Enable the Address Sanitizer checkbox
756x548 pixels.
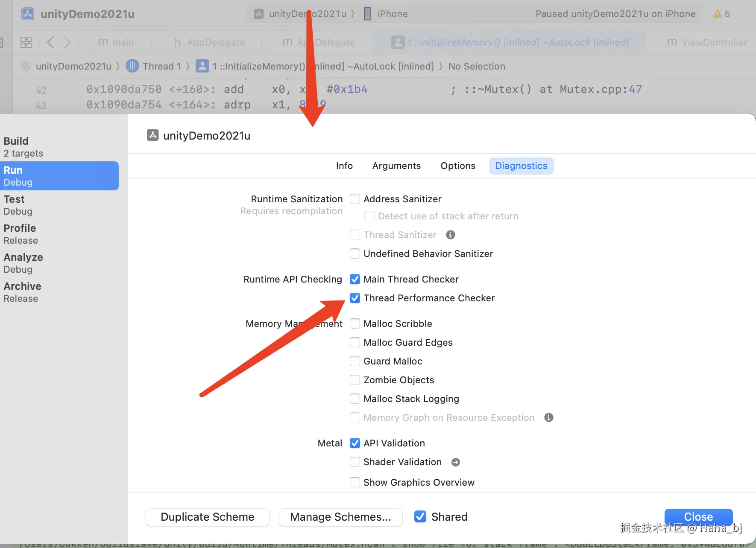(x=355, y=199)
